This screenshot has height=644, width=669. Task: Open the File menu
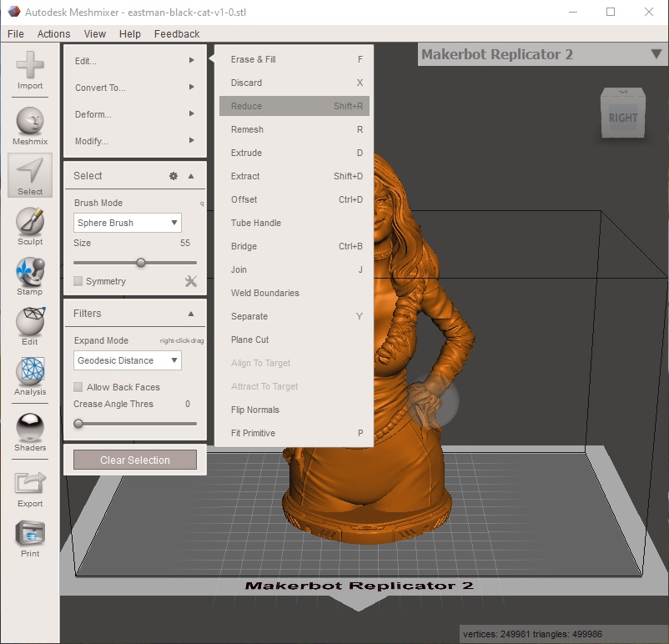[16, 33]
